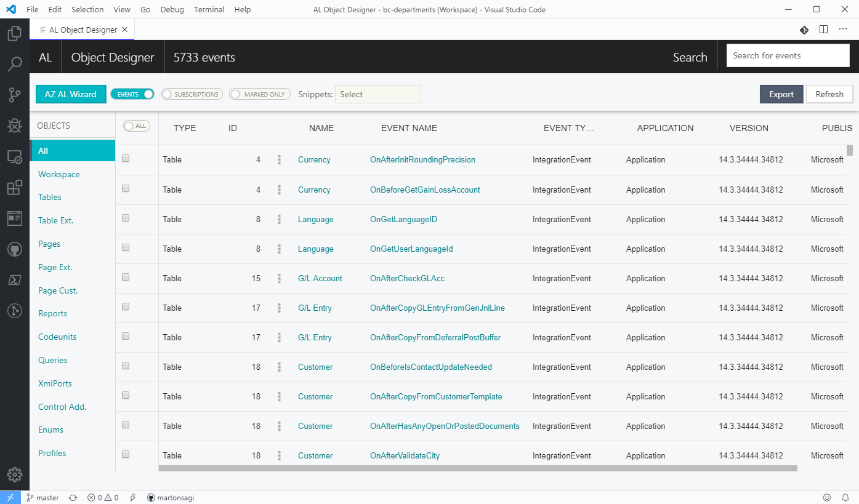Screen dimensions: 859x504
Task: Open the Extensions view
Action: point(15,188)
